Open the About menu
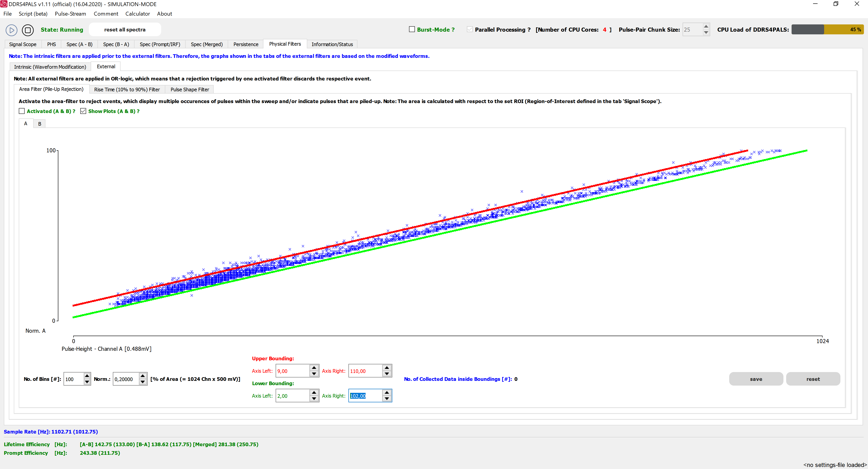Viewport: 868px width, 469px height. point(164,14)
